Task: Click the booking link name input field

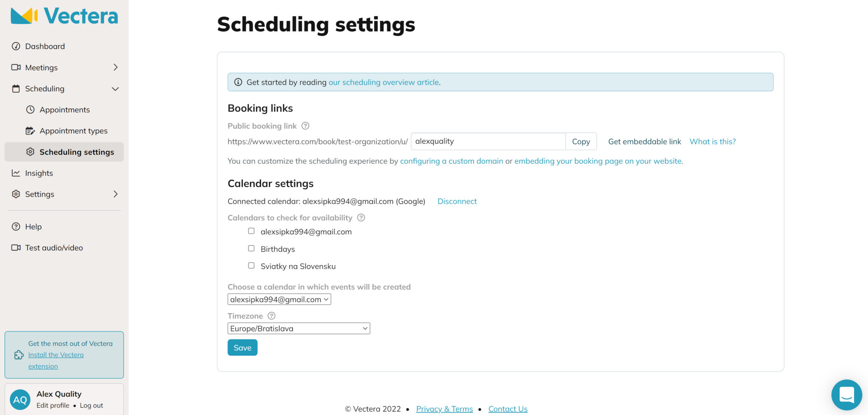Action: pos(488,141)
